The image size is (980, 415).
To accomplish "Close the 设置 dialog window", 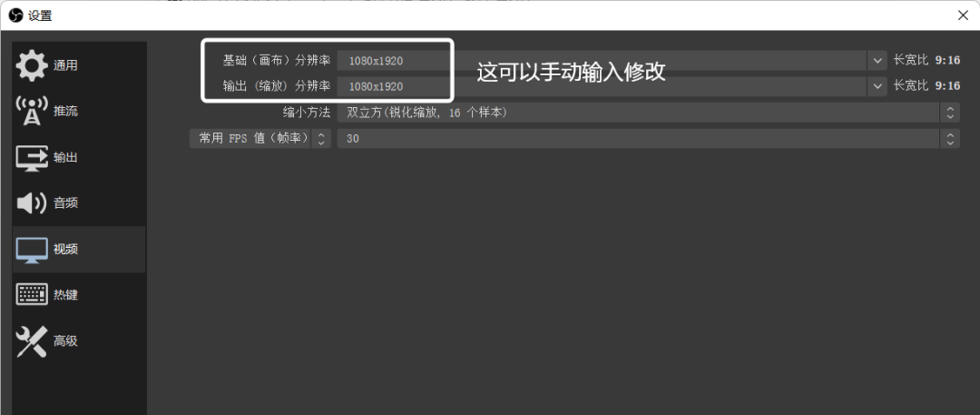I will click(x=963, y=15).
